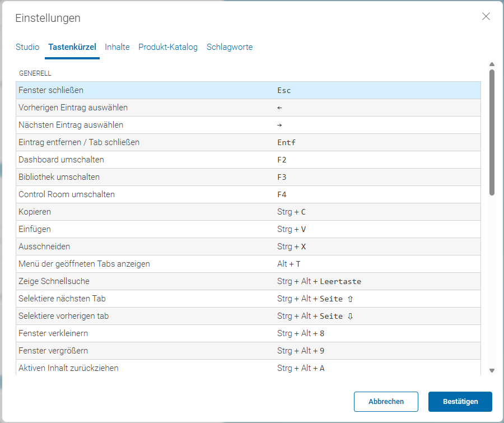Click the Abbrechen button

click(386, 402)
